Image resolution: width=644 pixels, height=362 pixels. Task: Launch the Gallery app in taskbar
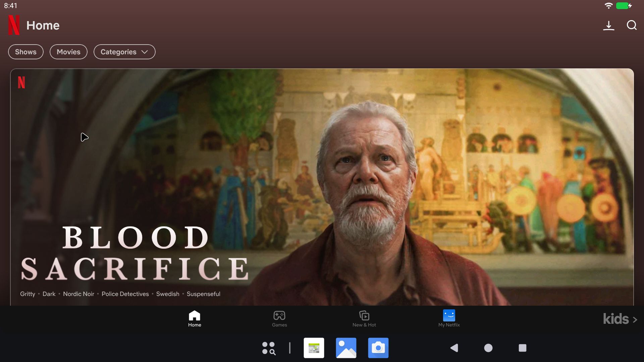(346, 348)
